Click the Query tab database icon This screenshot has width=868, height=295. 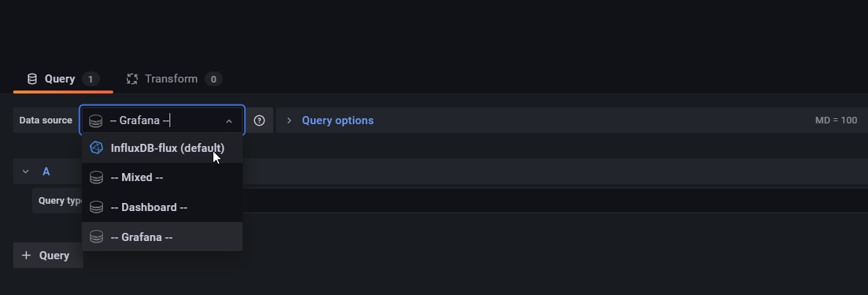(32, 79)
